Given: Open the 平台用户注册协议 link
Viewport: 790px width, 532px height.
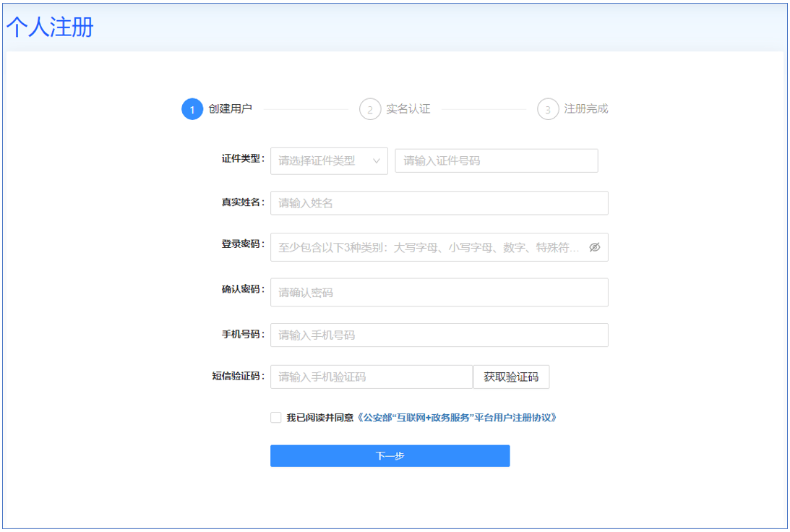Looking at the screenshot, I should tap(458, 418).
